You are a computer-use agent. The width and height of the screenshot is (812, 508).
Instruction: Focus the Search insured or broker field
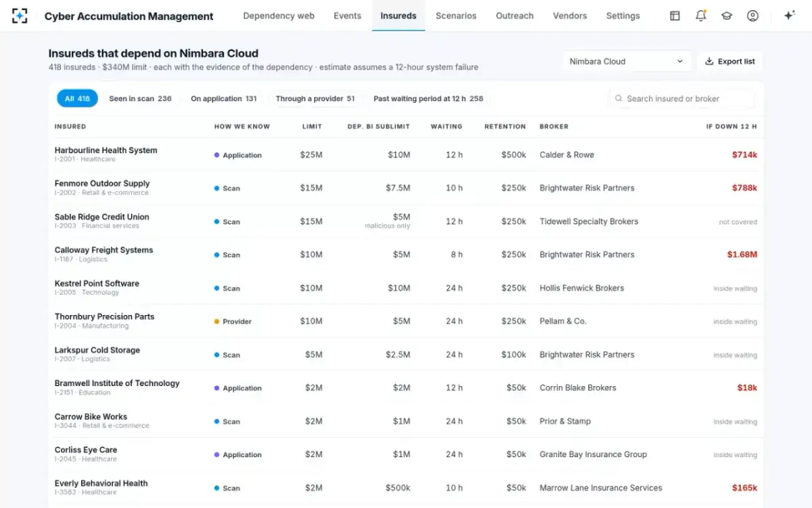pyautogui.click(x=681, y=98)
